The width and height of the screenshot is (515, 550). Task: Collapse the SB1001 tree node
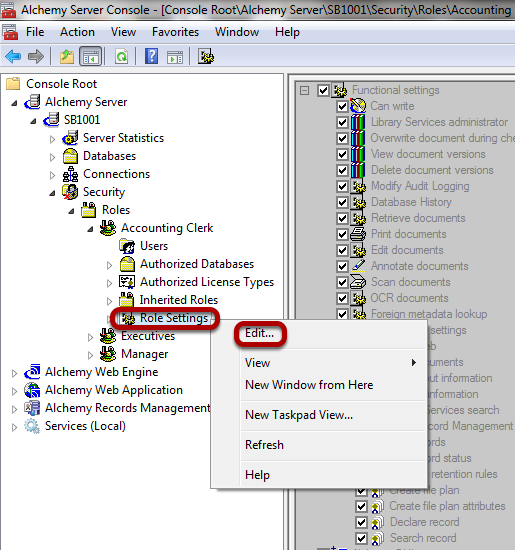coord(33,121)
